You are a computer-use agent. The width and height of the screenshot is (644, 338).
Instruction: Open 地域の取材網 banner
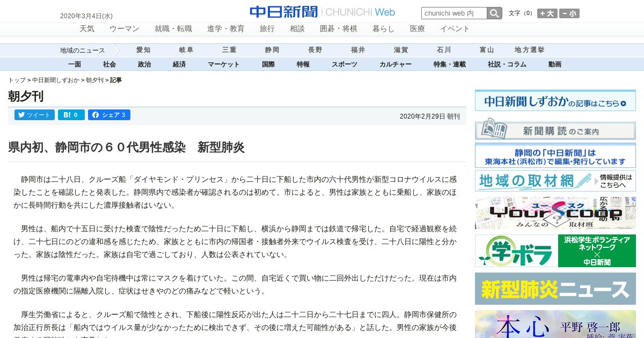point(555,181)
